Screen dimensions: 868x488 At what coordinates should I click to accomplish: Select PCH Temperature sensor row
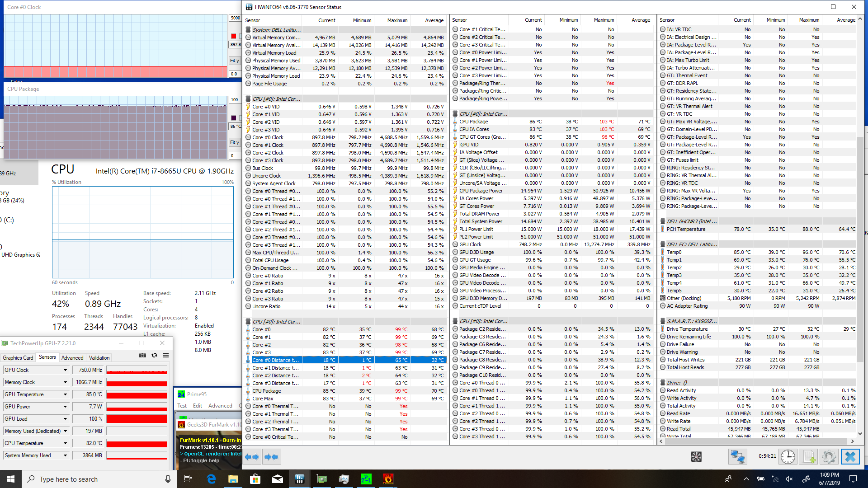[x=758, y=229]
